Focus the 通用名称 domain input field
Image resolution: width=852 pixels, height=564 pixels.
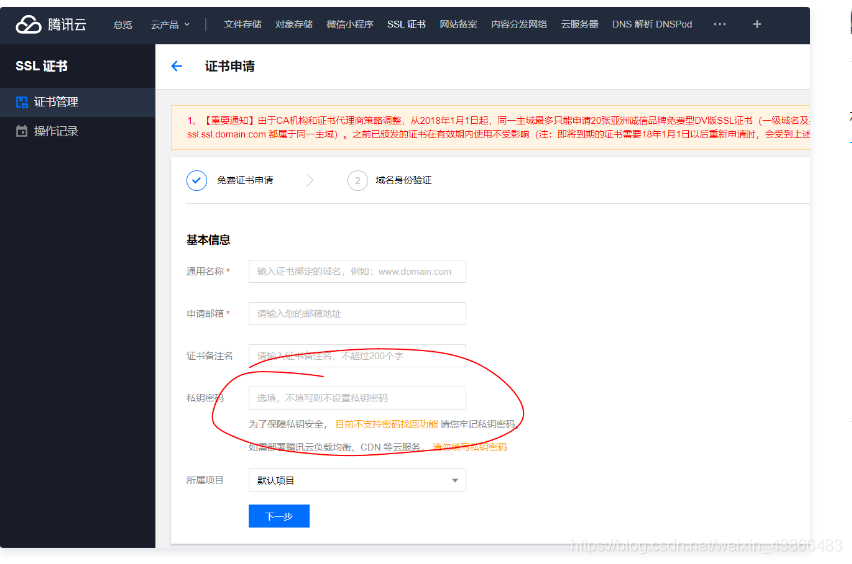pos(357,272)
